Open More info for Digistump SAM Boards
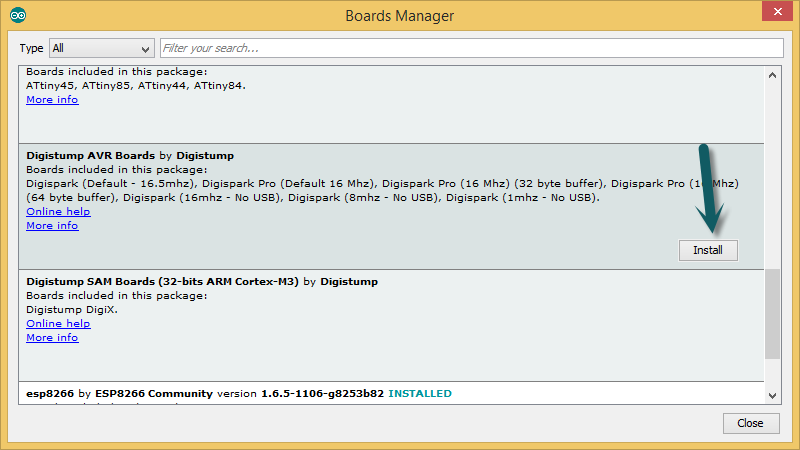 tap(52, 338)
